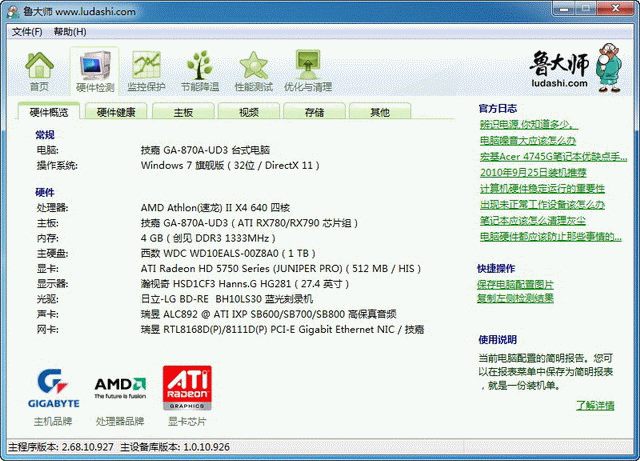Viewport: 640px width, 461px height.
Task: Switch to the 硬件健康 tab
Action: coord(116,112)
